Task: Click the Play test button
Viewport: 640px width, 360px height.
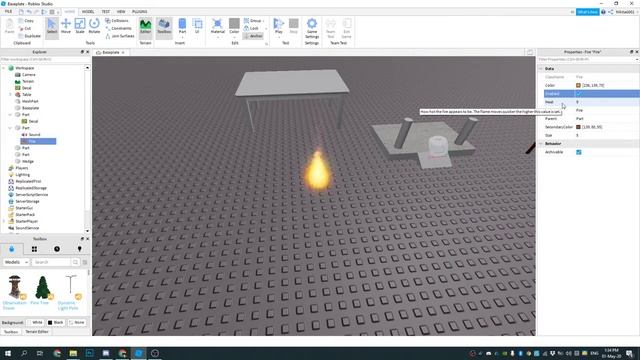Action: [x=279, y=26]
